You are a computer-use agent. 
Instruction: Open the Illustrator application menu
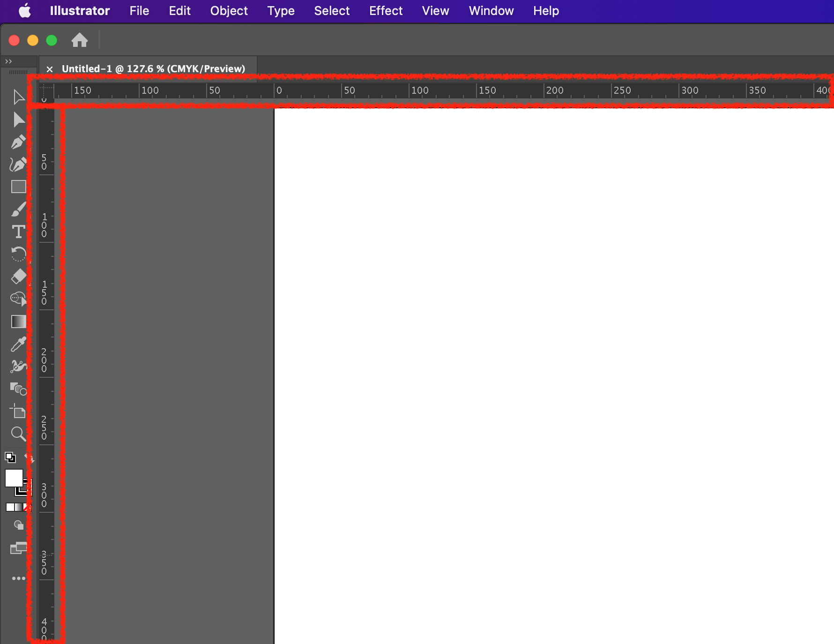point(80,10)
